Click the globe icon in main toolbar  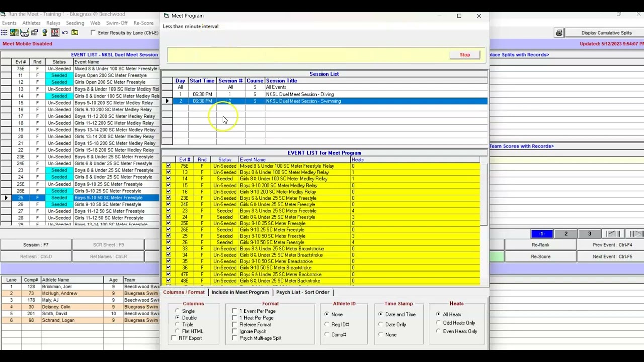pos(45,33)
